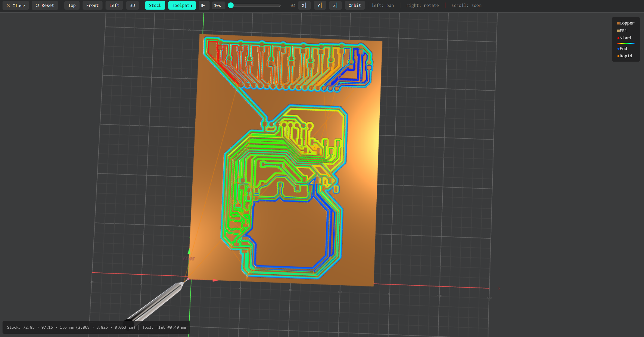
Task: Click the Tool flat ⌀0.40 mm text
Action: pos(164,327)
